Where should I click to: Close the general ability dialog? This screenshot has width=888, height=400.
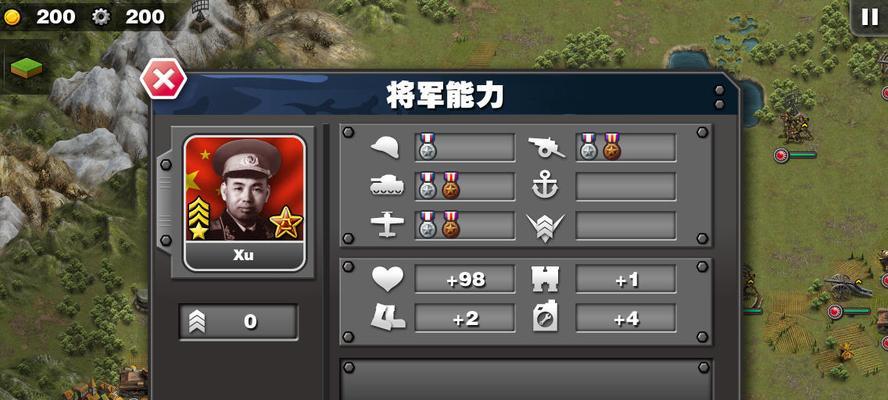[163, 79]
